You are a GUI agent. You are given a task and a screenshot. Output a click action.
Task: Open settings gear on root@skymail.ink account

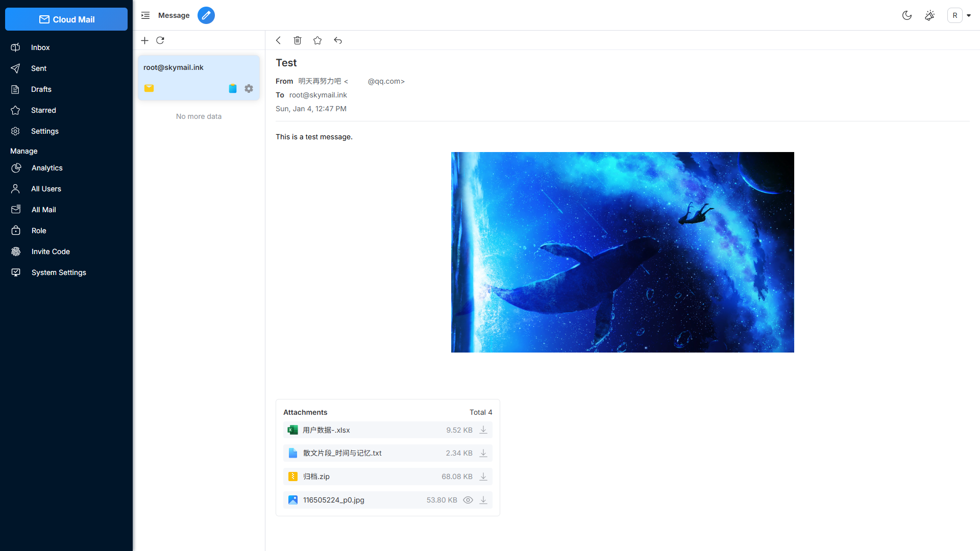(249, 88)
